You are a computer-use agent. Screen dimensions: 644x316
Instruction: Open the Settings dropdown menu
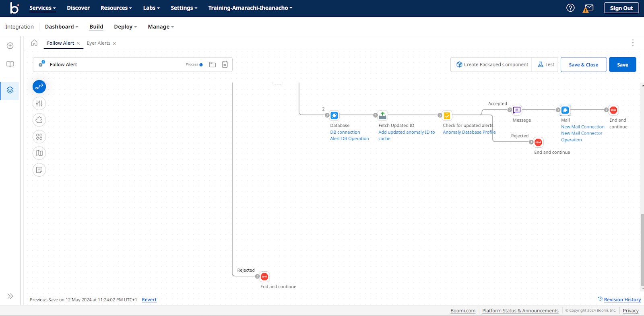coord(184,8)
